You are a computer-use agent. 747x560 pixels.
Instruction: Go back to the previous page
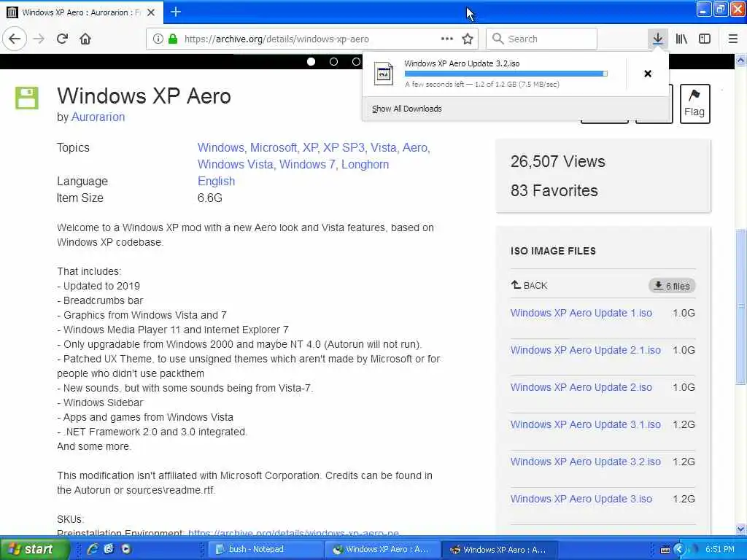(x=15, y=39)
